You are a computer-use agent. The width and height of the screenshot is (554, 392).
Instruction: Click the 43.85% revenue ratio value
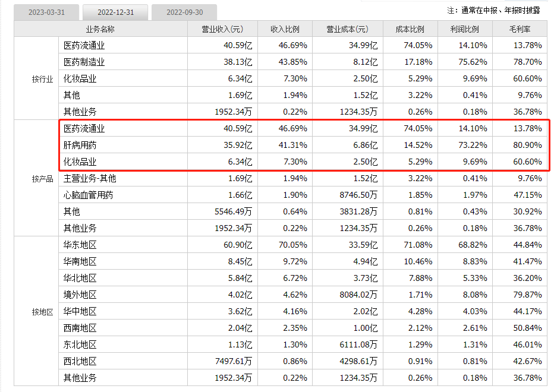293,62
